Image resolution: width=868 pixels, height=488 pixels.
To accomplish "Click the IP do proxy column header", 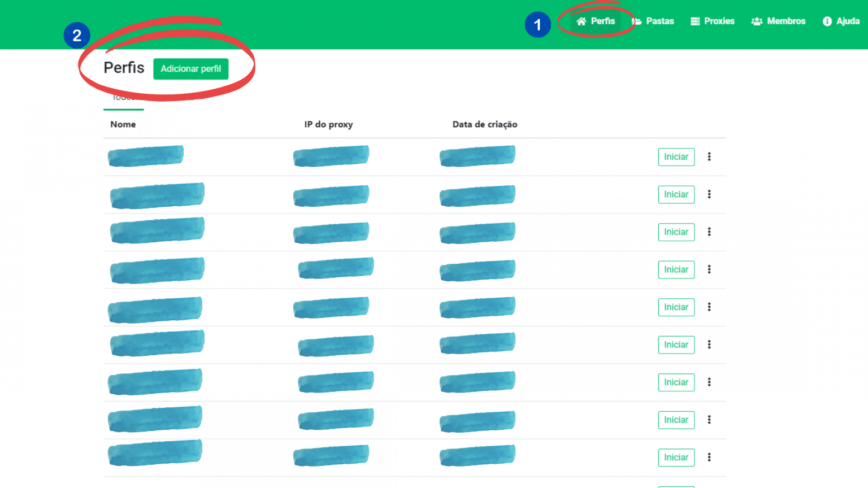I will tap(328, 124).
